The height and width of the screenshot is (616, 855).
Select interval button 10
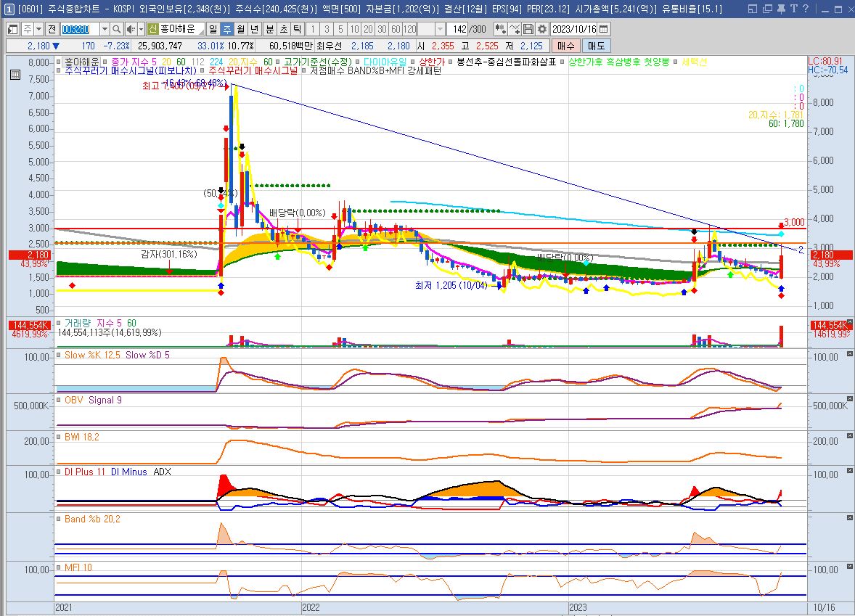(x=354, y=29)
